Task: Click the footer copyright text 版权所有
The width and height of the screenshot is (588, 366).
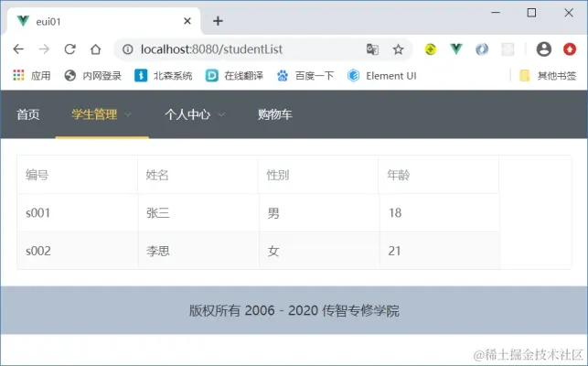Action: click(215, 310)
